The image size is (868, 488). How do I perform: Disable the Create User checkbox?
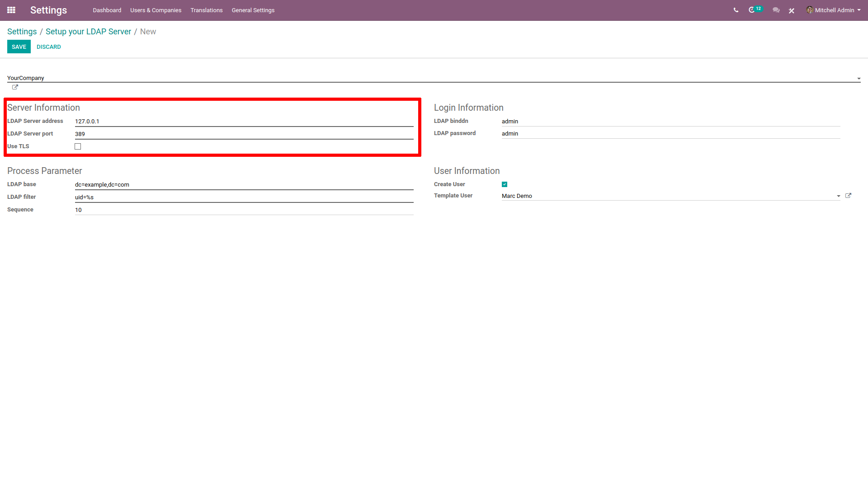(505, 184)
